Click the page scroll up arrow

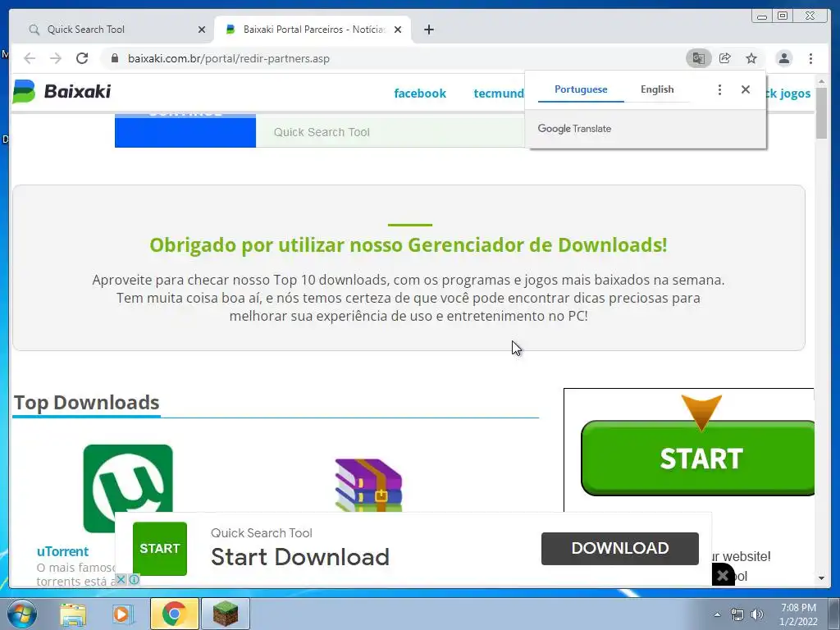point(821,81)
